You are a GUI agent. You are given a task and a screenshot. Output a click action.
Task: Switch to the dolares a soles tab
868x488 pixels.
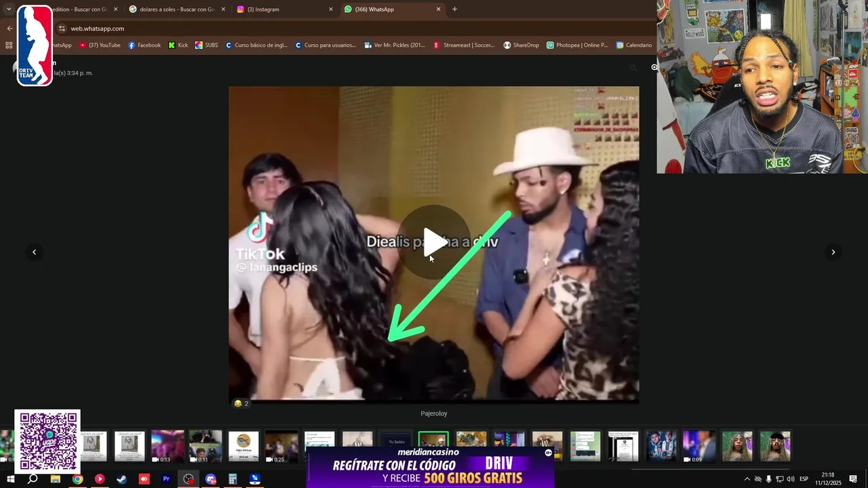[x=177, y=9]
